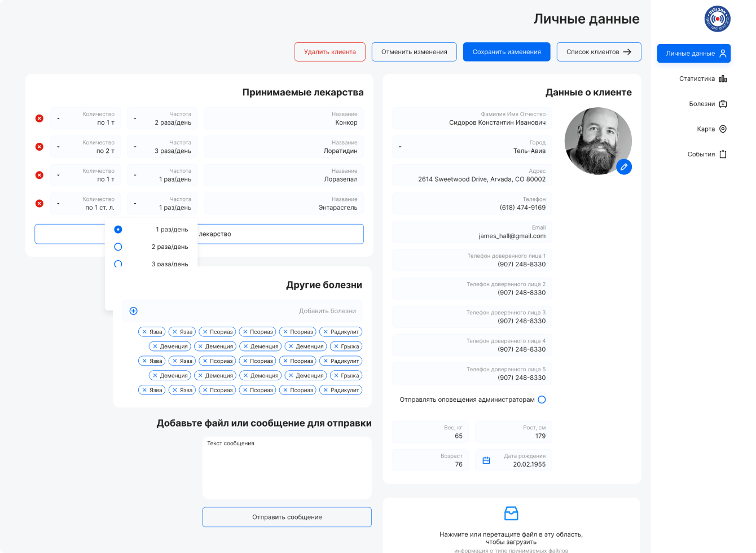Edit the Email field
Image resolution: width=756 pixels, height=553 pixels.
coord(472,232)
